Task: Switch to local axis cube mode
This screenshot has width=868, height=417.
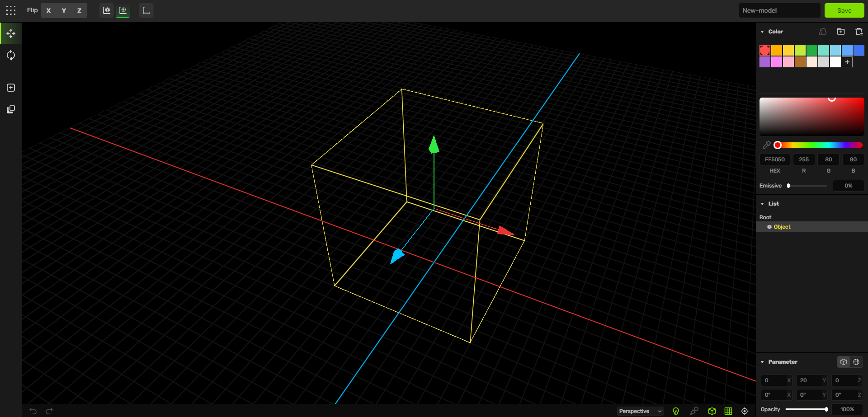Action: click(107, 10)
